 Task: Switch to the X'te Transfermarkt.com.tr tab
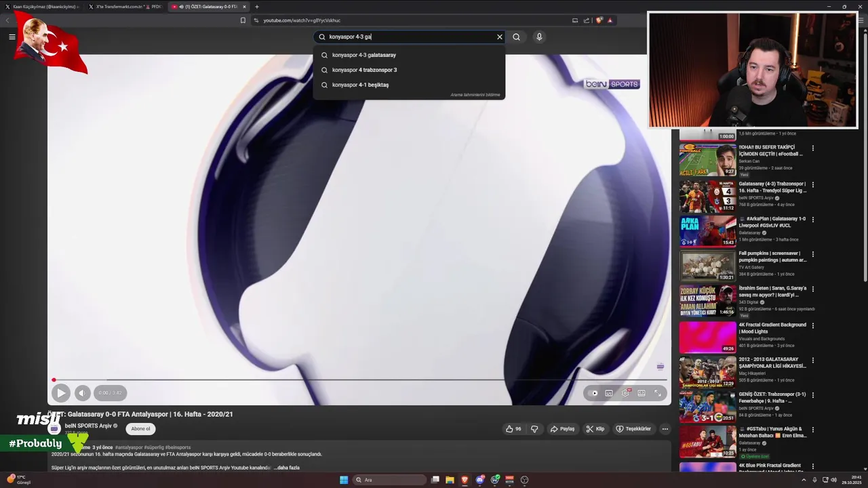124,7
